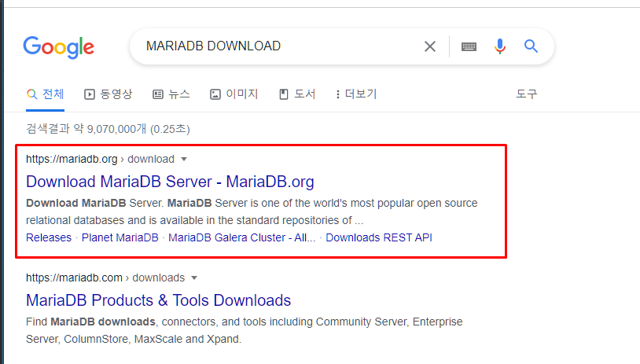
Task: Open the on-screen keyboard icon
Action: coord(469,46)
